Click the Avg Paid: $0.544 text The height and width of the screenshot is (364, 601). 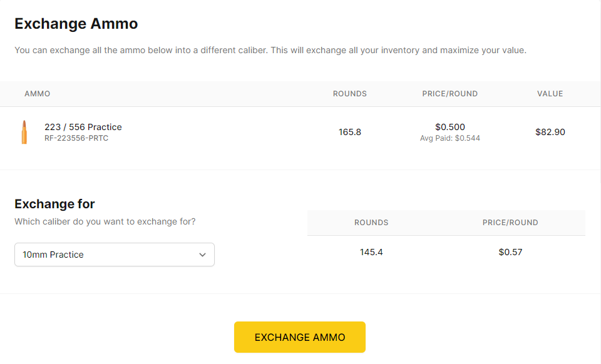point(450,138)
